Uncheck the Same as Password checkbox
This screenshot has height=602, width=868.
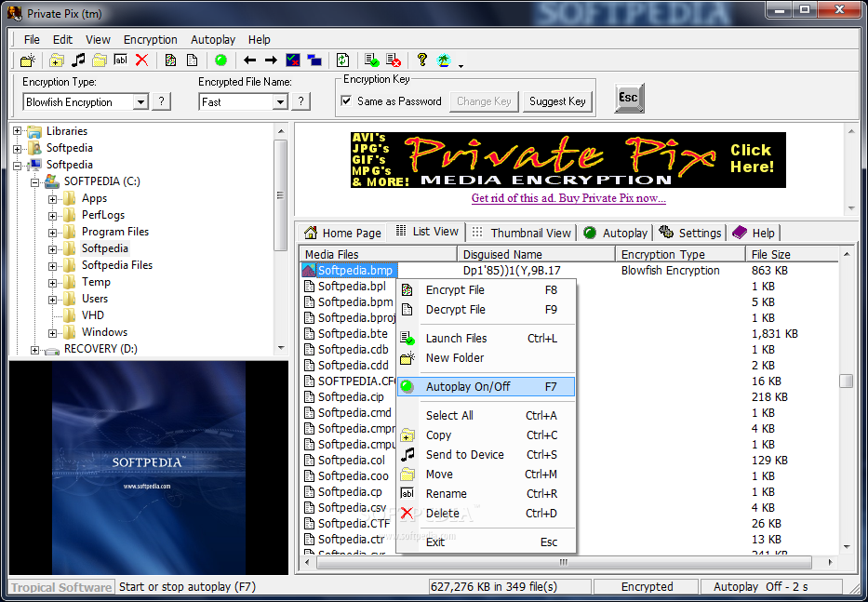(346, 100)
